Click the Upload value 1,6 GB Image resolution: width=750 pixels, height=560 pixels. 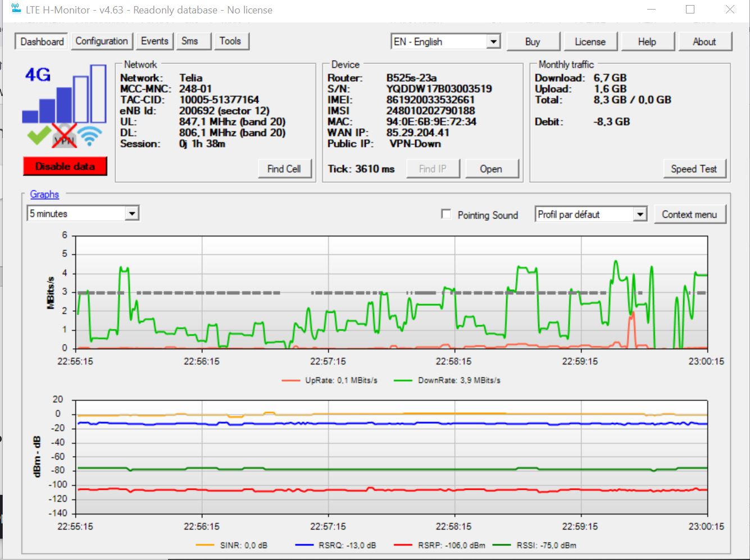[610, 89]
